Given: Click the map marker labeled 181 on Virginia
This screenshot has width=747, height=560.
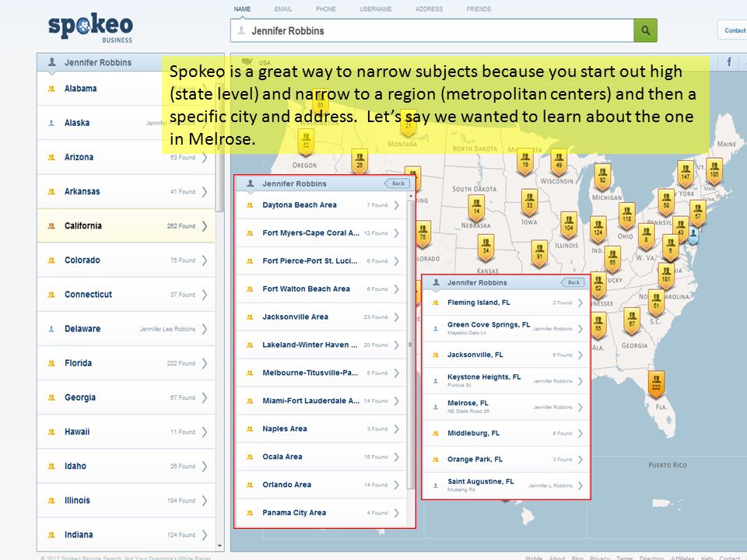Looking at the screenshot, I should point(666,275).
